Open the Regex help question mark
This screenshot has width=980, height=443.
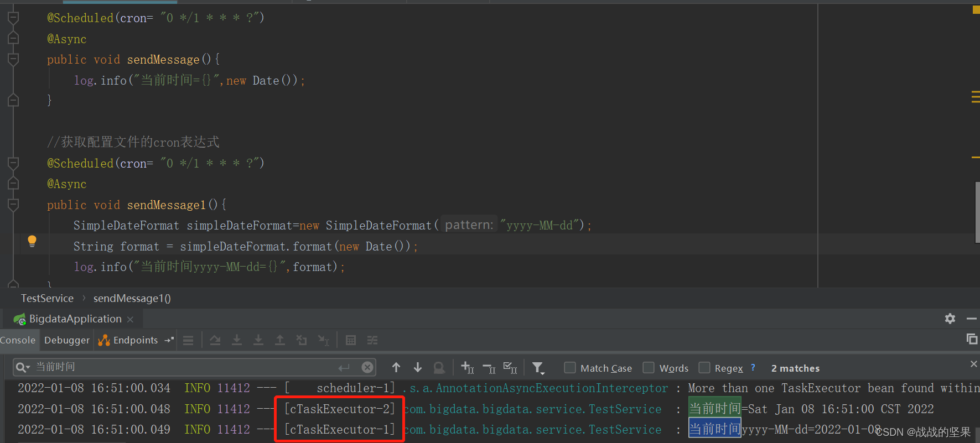pos(753,368)
